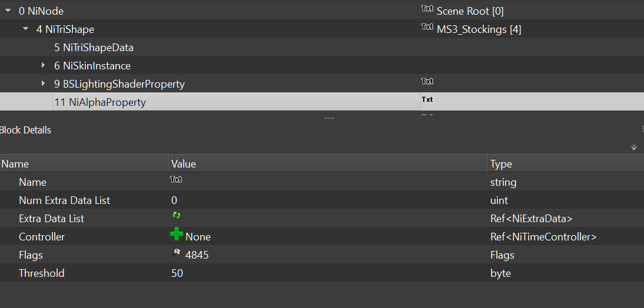Image resolution: width=644 pixels, height=308 pixels.
Task: Select the Num Extra Data List label
Action: [x=65, y=200]
